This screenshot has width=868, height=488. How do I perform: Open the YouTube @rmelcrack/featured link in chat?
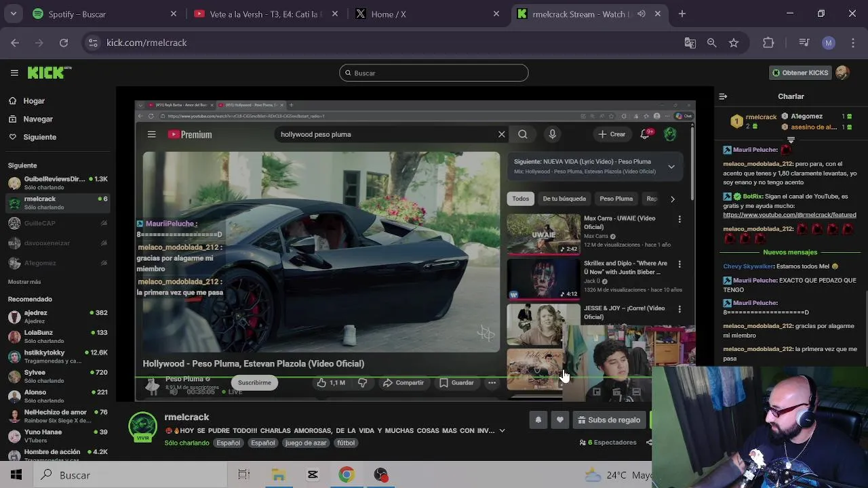[x=789, y=215]
